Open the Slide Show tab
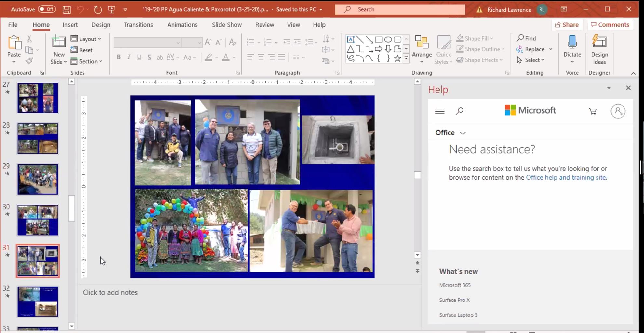Viewport: 644px width, 333px height. 227,25
